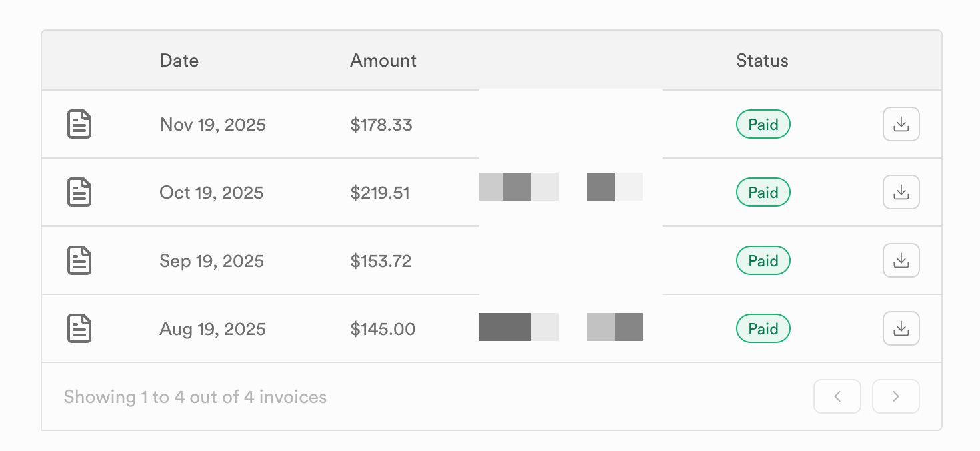Click Paid badge on October invoice

tap(763, 193)
